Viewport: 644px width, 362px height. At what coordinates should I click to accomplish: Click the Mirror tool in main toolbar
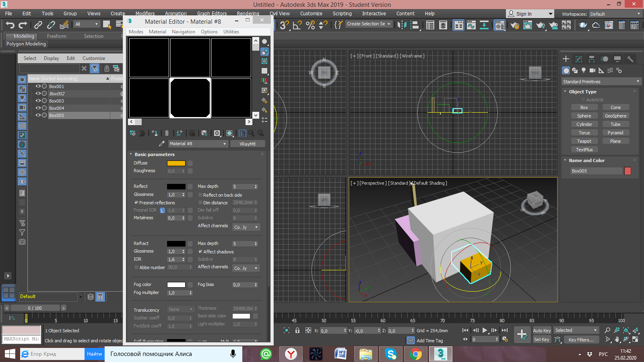(x=402, y=25)
